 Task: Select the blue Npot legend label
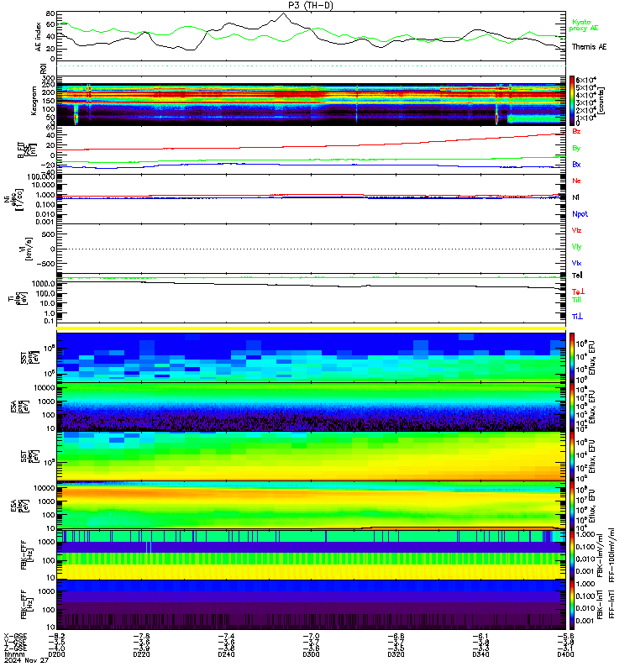[580, 214]
